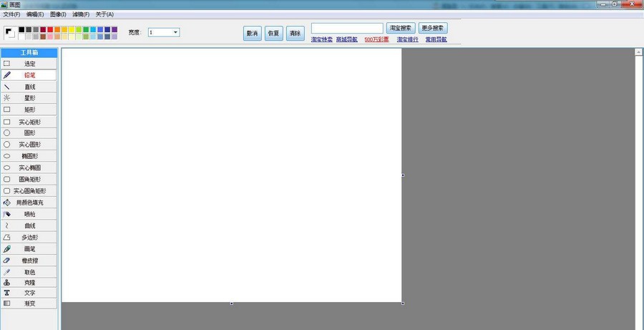Click the Taobao search text field
The image size is (644, 330).
347,28
